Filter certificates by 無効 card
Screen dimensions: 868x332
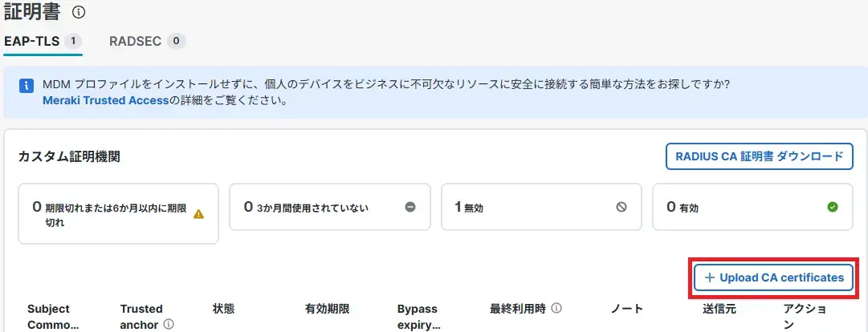point(540,207)
